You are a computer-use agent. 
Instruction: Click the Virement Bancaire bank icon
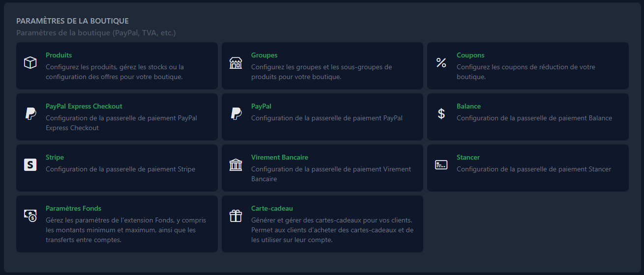236,165
